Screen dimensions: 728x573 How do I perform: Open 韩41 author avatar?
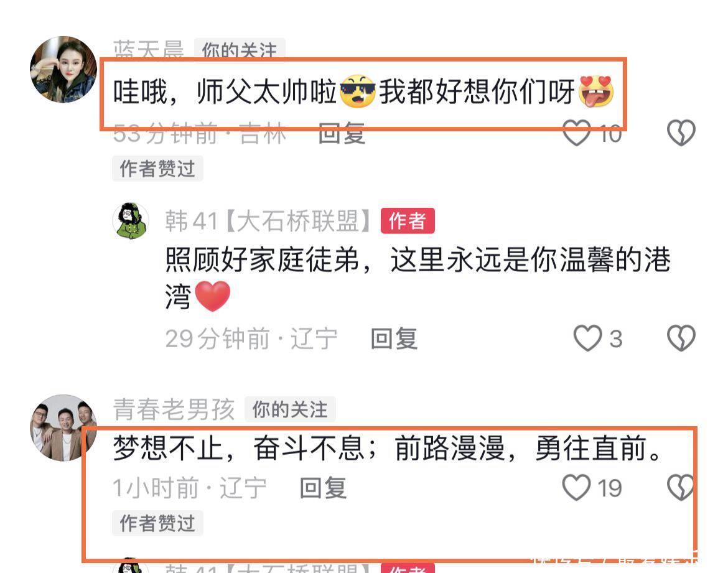131,221
